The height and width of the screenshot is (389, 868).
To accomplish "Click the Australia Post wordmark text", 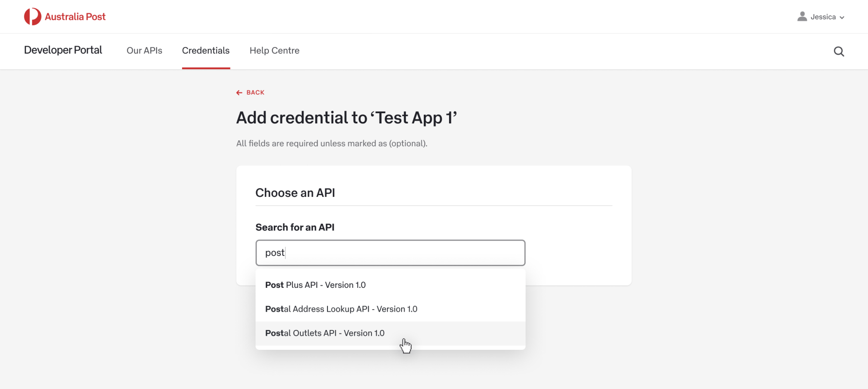I will [x=75, y=16].
